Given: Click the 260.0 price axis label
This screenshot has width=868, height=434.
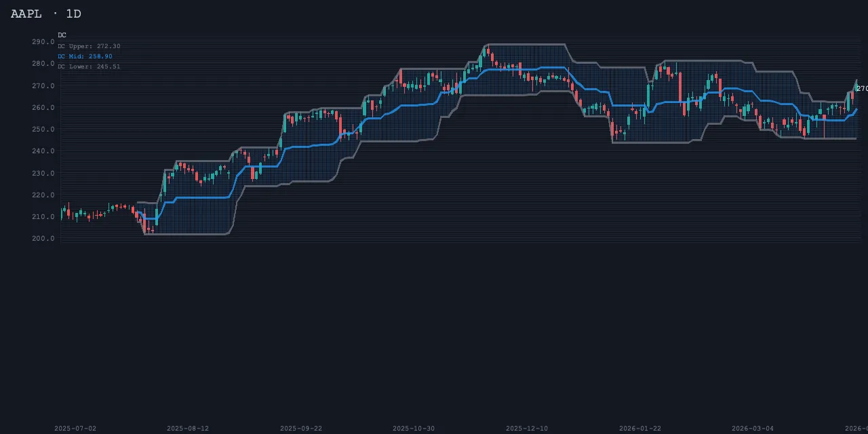Looking at the screenshot, I should (43, 108).
